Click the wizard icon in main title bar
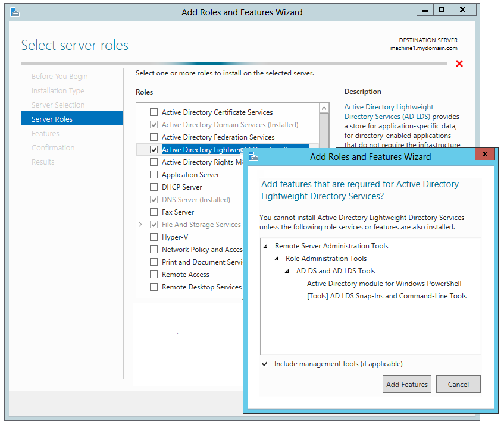 pos(15,12)
